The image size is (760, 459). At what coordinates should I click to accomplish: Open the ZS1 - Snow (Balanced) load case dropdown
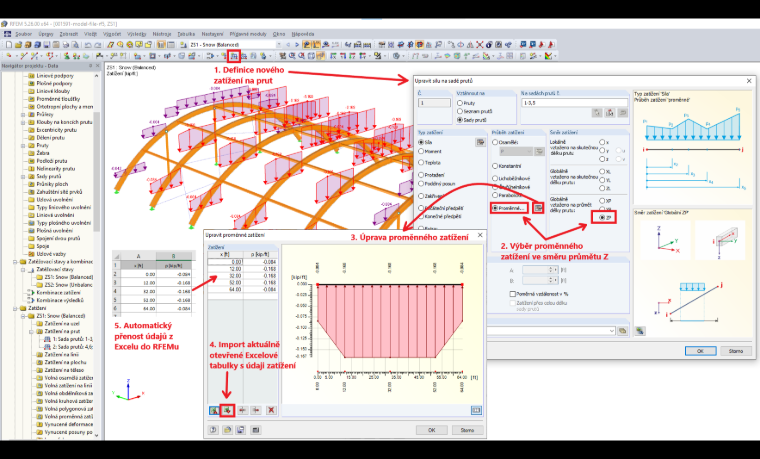[279, 45]
